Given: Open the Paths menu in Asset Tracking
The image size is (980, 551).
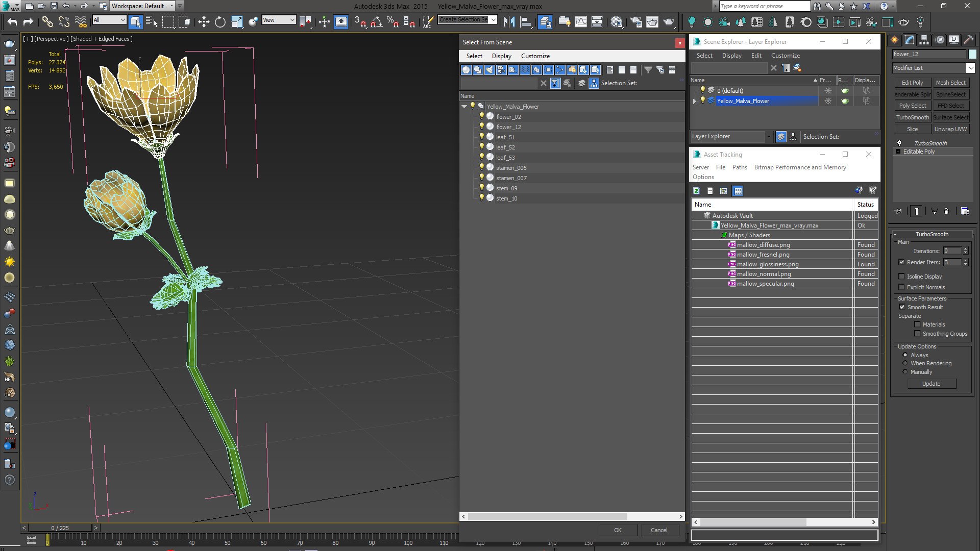Looking at the screenshot, I should click(739, 167).
